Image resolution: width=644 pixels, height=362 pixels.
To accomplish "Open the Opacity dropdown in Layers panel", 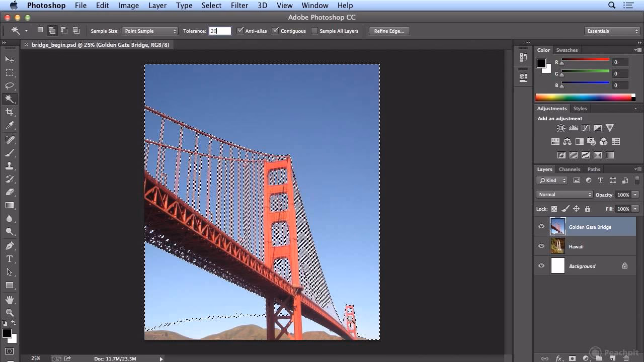I will pyautogui.click(x=635, y=195).
